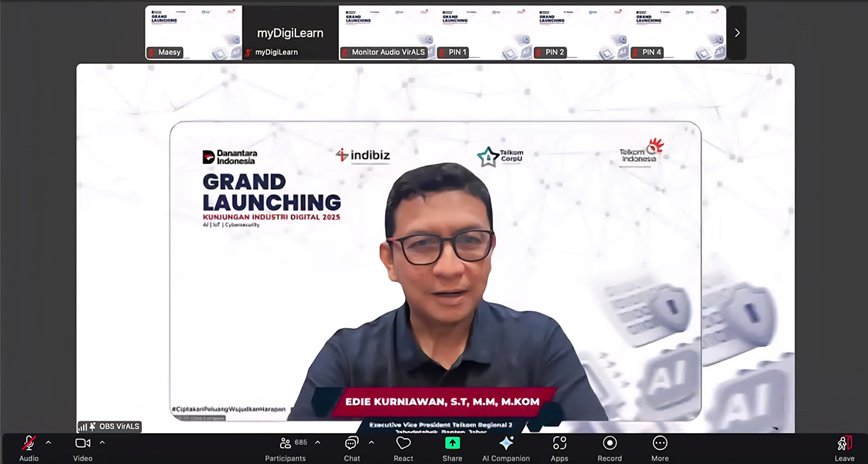Open the More options menu

tap(660, 443)
